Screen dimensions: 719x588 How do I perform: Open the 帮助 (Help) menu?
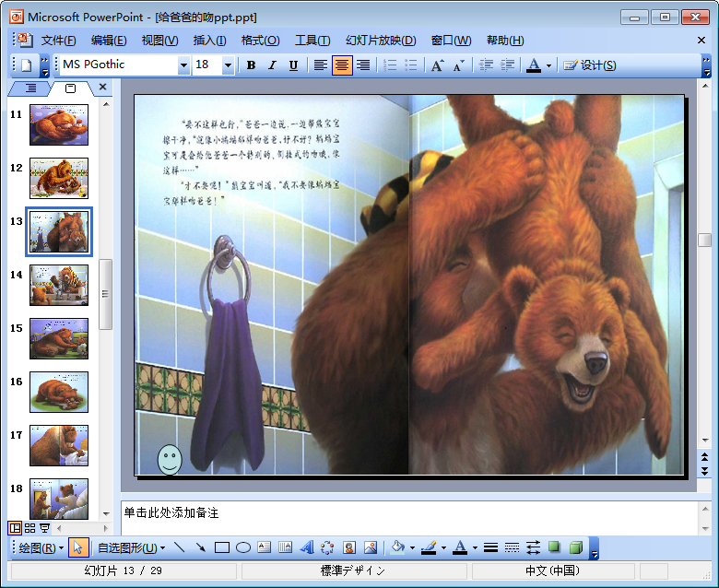coord(505,41)
